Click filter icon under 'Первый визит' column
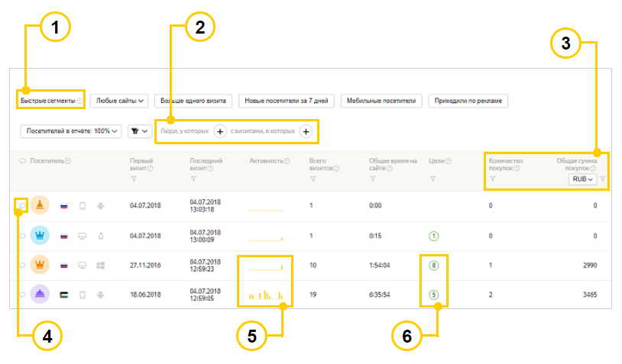Image resolution: width=622 pixels, height=364 pixels. (134, 179)
